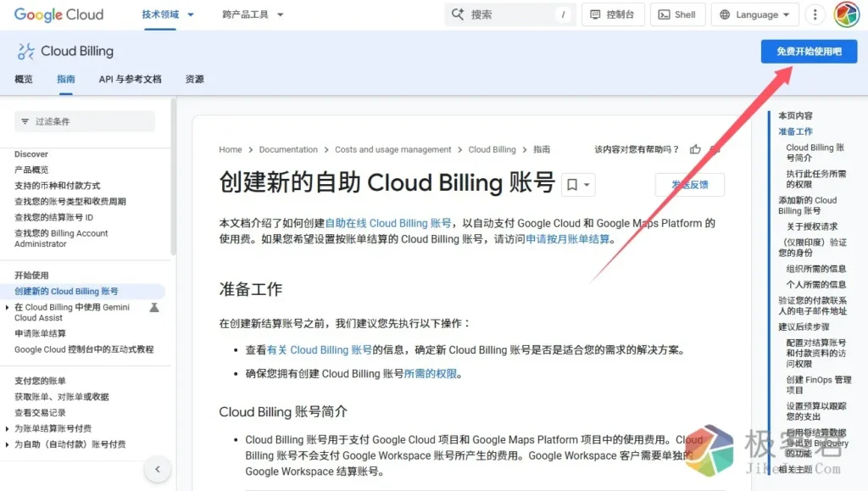This screenshot has width=868, height=491.
Task: Click the Gemini Cloud Assist flask icon
Action: tap(154, 308)
